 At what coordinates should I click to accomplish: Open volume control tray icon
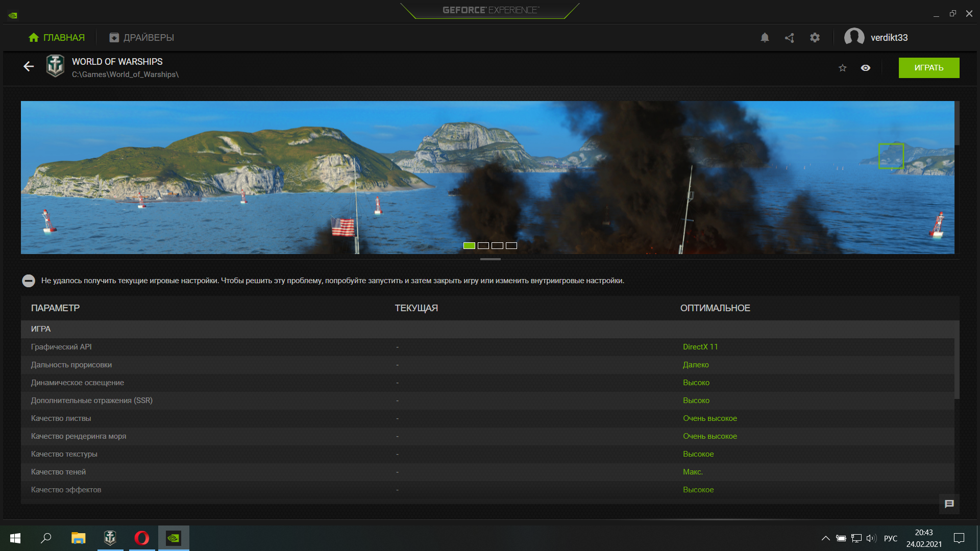871,538
